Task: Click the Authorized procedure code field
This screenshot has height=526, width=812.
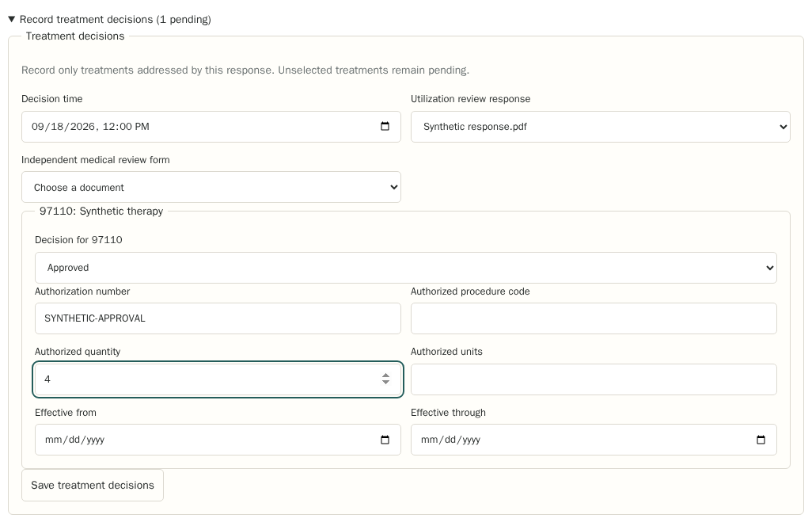Action: (594, 318)
